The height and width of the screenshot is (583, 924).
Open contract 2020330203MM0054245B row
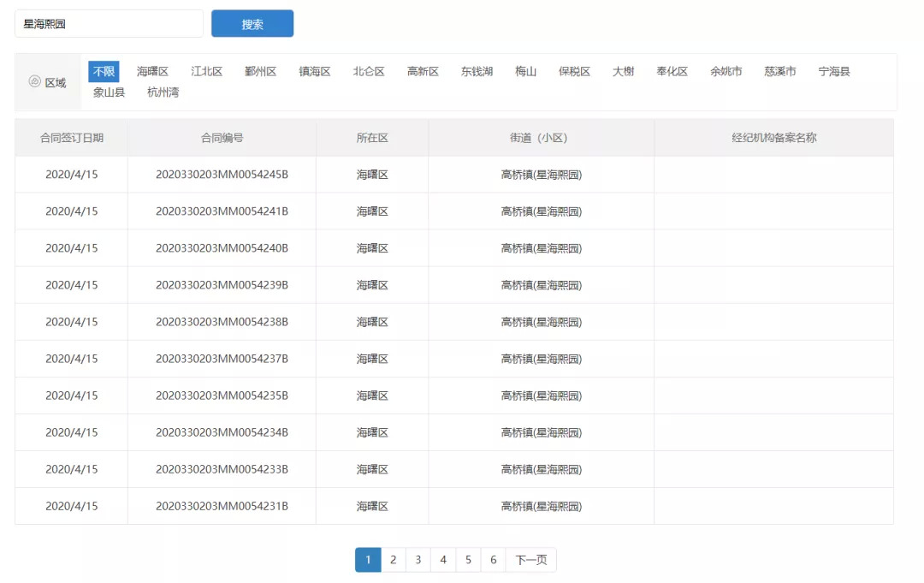pos(222,175)
